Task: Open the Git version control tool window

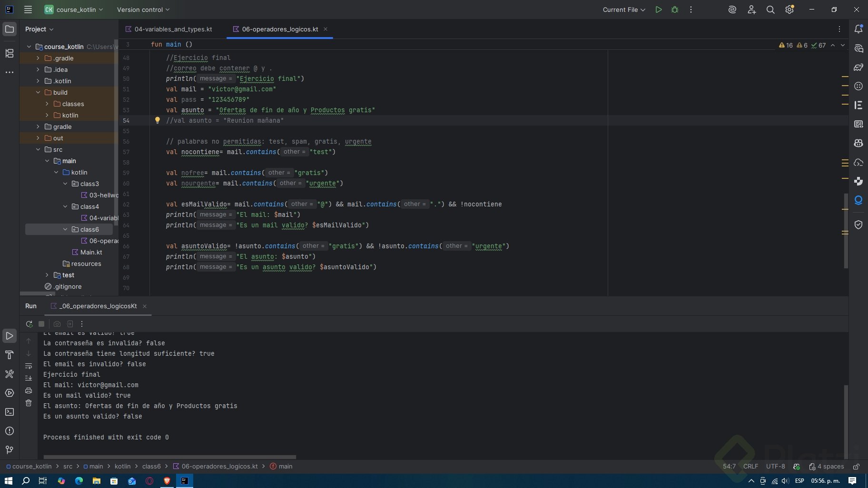Action: pos(10,450)
